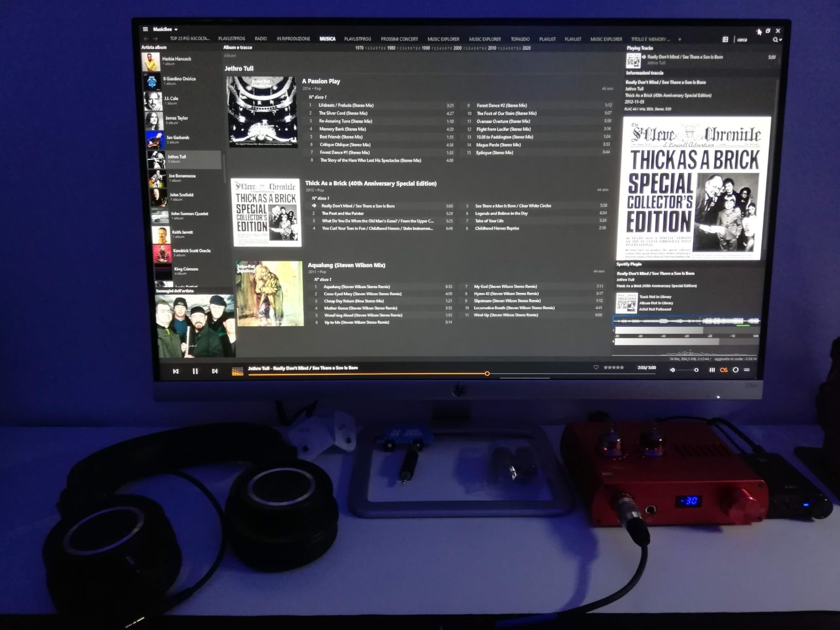Screen dimensions: 840x630
Task: Click the Album e tracce panel header
Action: [x=238, y=47]
